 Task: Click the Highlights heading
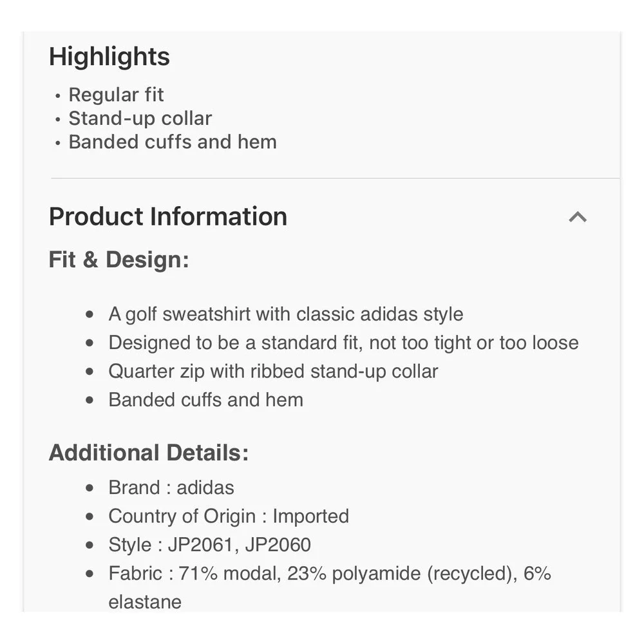109,57
